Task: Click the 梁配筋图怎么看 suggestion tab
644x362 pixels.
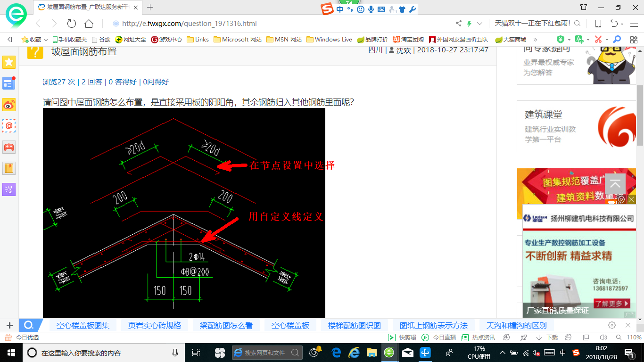Action: [226, 325]
